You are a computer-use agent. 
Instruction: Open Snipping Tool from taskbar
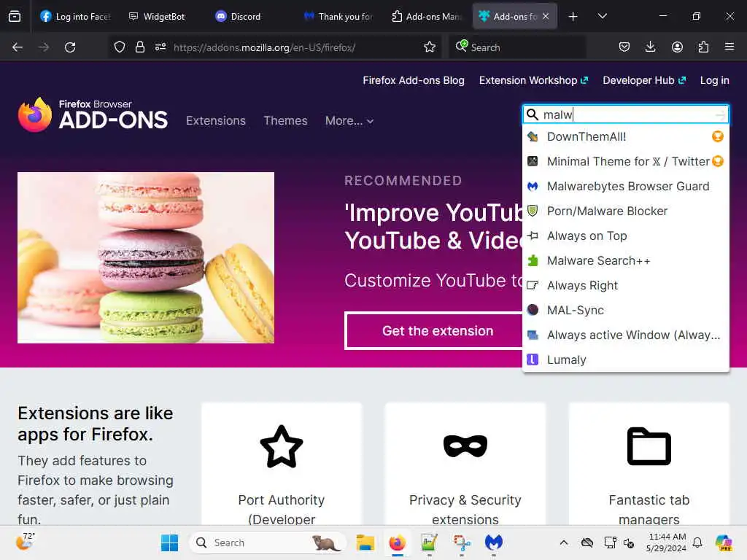tap(462, 542)
